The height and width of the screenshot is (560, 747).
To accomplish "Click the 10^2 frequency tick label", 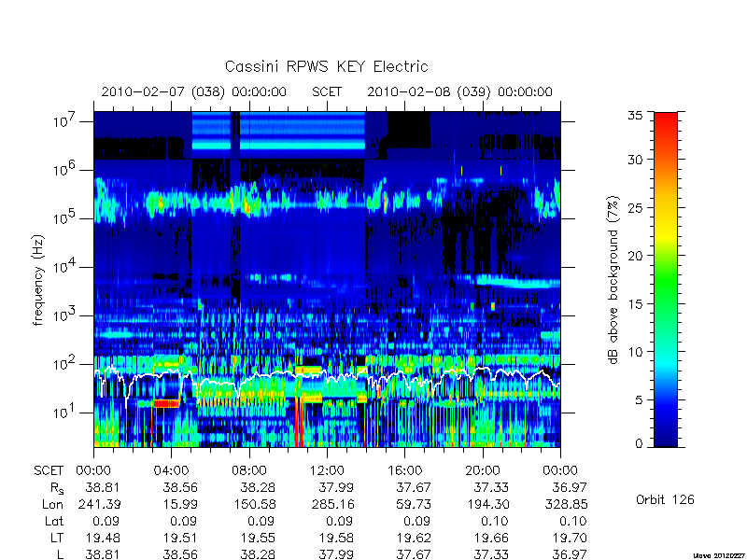I will [x=65, y=364].
